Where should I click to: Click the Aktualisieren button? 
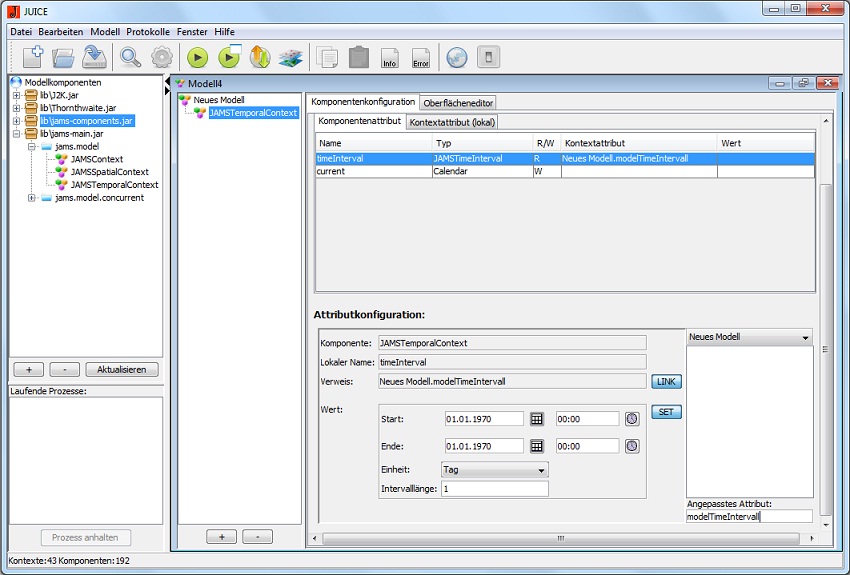coord(121,369)
